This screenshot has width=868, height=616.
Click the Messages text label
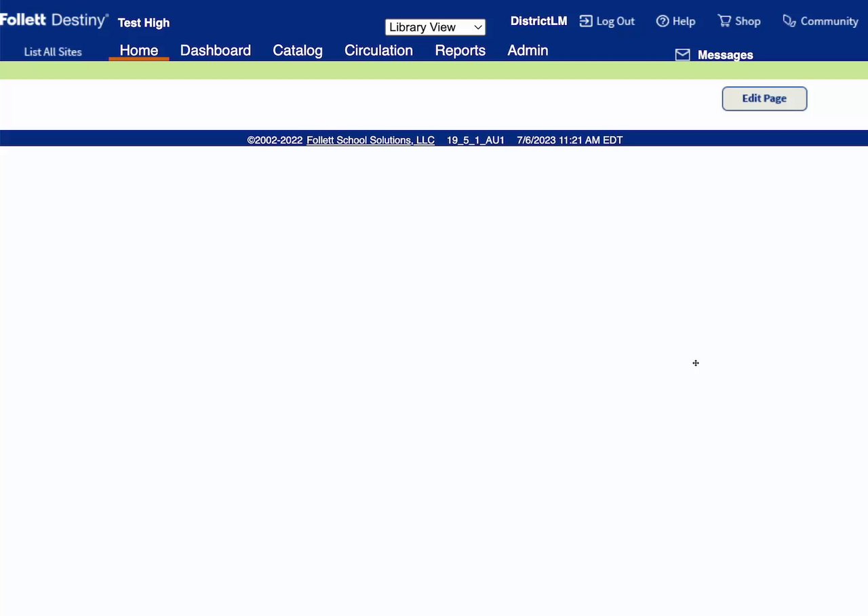pos(726,55)
